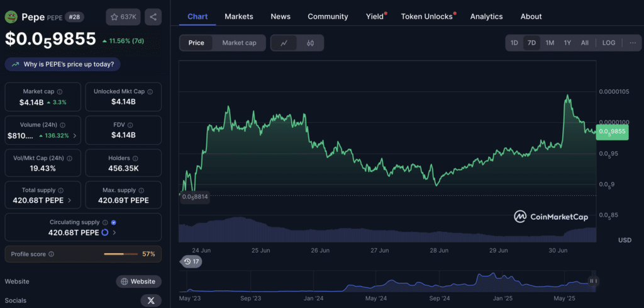Click the FDV $4.14B value
The height and width of the screenshot is (308, 644).
click(x=123, y=135)
